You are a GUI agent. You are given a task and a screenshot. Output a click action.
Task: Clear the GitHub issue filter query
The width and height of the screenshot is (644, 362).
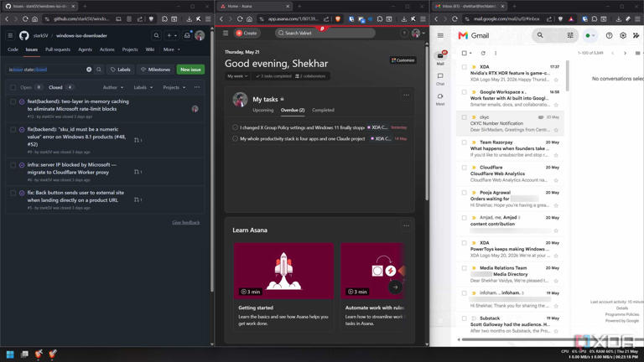89,70
